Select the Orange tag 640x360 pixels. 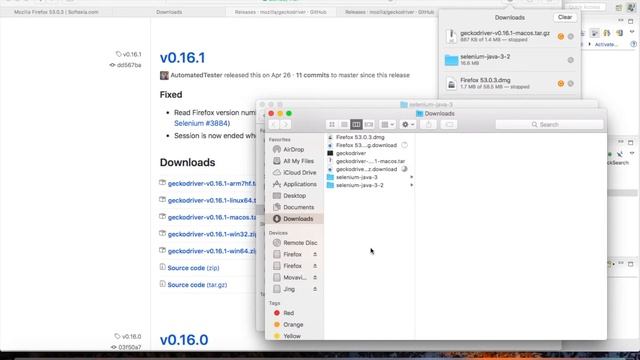pos(294,324)
